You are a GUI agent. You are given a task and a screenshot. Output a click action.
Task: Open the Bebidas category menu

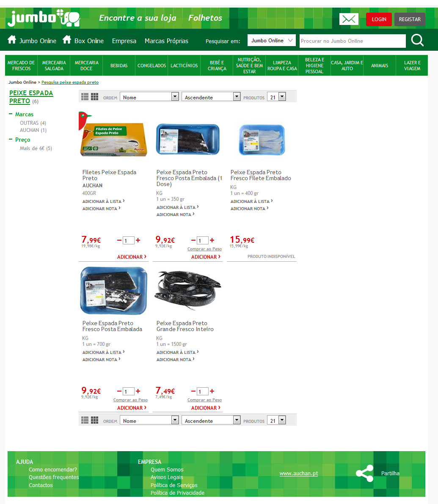pos(119,66)
